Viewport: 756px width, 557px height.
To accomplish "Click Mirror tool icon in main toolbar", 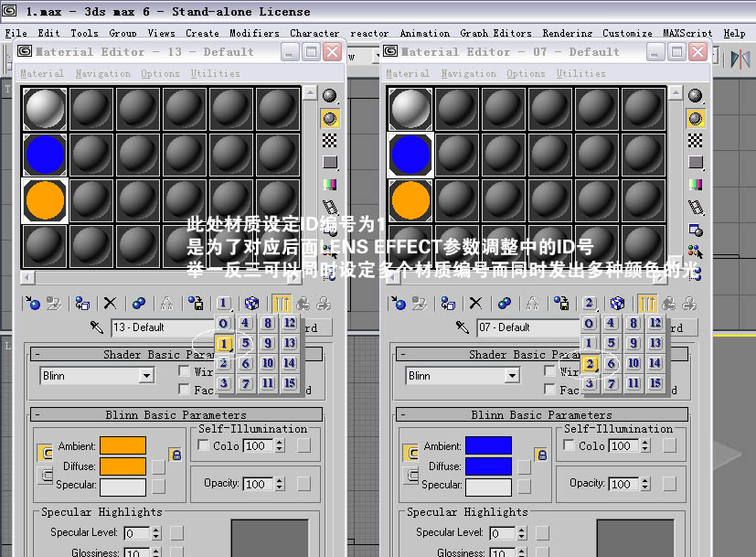I will click(740, 59).
